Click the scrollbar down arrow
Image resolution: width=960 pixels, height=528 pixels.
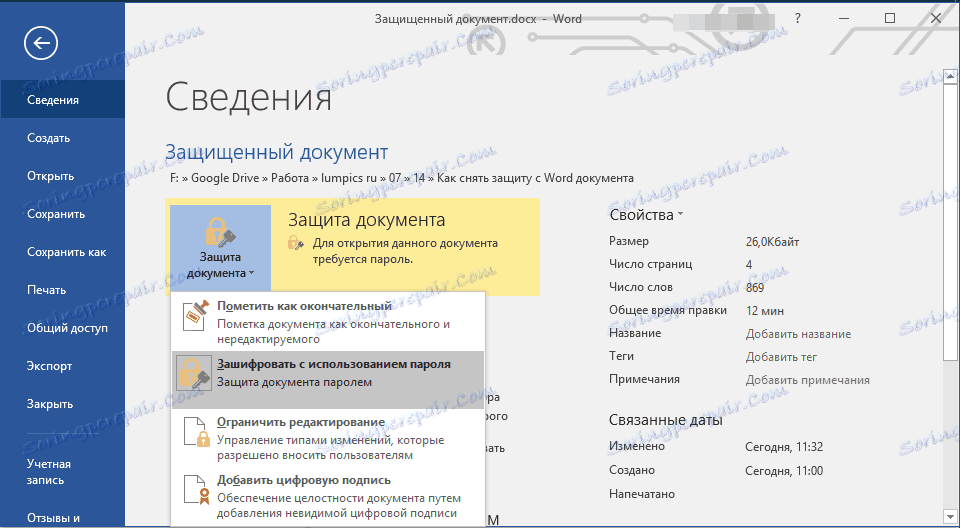[x=950, y=515]
